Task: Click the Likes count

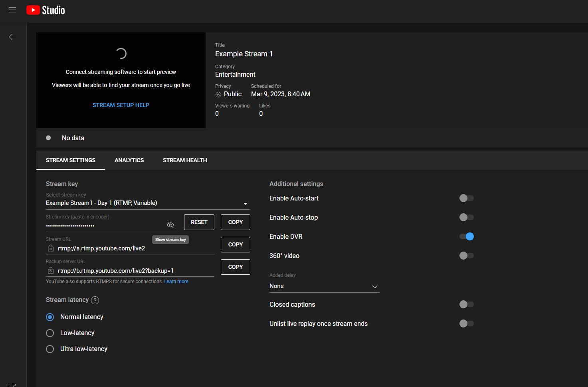Action: (x=261, y=114)
